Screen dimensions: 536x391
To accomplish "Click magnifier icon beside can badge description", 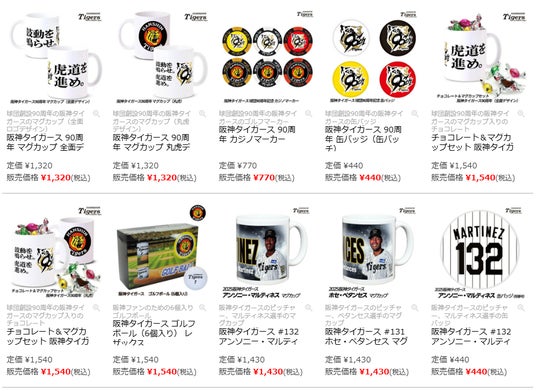I will click(x=415, y=114).
